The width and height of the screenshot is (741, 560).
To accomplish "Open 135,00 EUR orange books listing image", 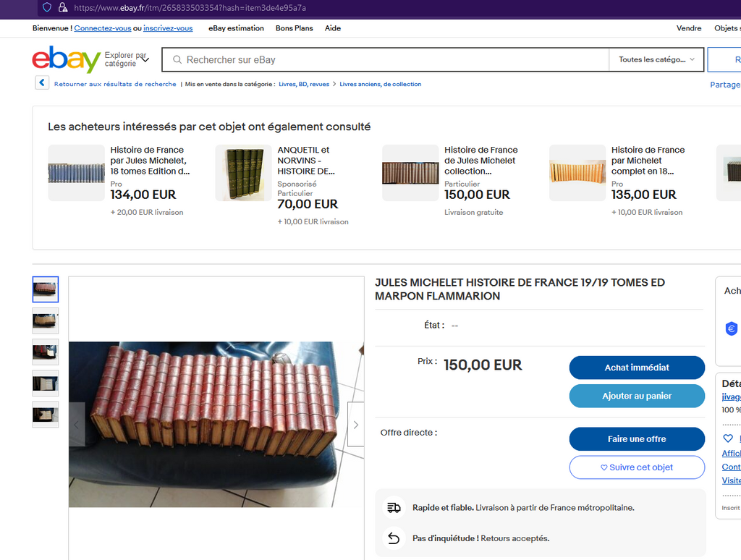I will pos(577,173).
